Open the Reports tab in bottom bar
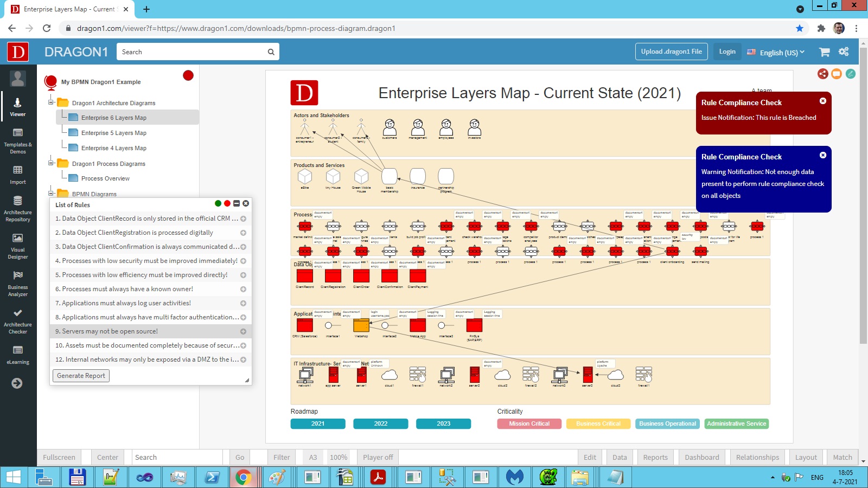The width and height of the screenshot is (868, 488). coord(655,457)
